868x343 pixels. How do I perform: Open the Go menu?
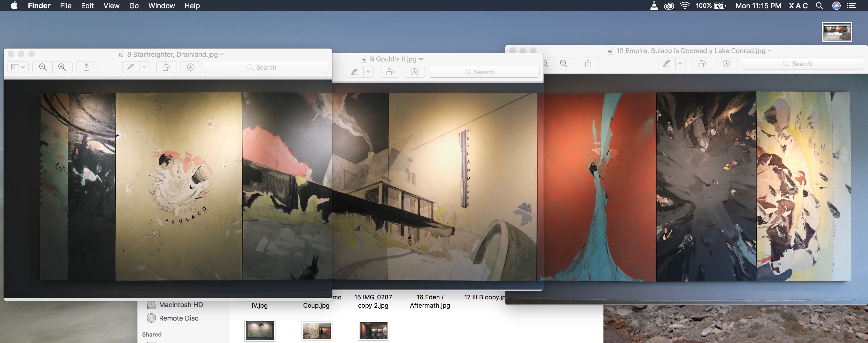[134, 6]
